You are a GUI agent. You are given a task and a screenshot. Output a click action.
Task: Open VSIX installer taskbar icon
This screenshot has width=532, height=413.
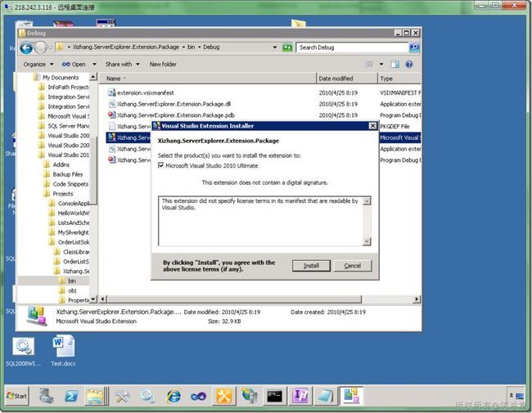351,396
